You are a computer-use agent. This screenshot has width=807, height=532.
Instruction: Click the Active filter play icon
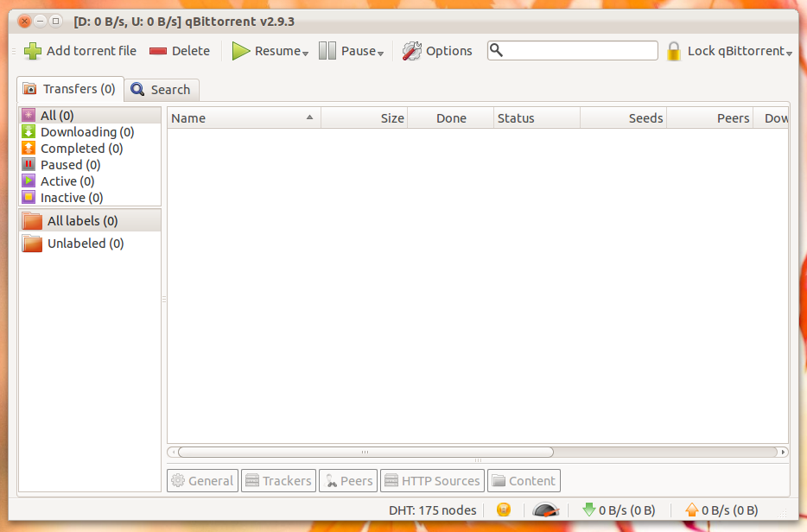pyautogui.click(x=29, y=181)
